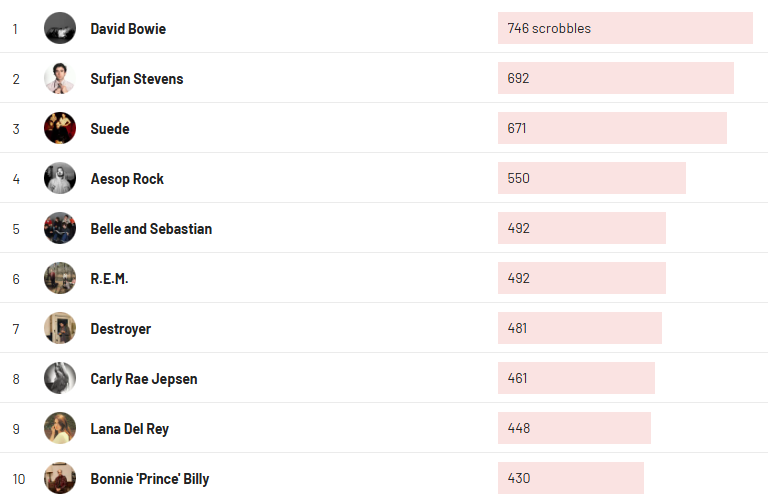
Task: Click R.E.M.'s 492 scrobble bar
Action: [x=581, y=278]
